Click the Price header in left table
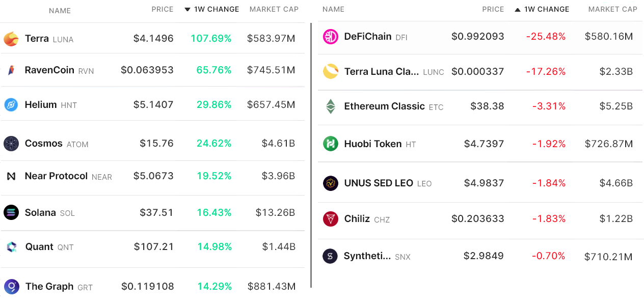 (x=162, y=9)
